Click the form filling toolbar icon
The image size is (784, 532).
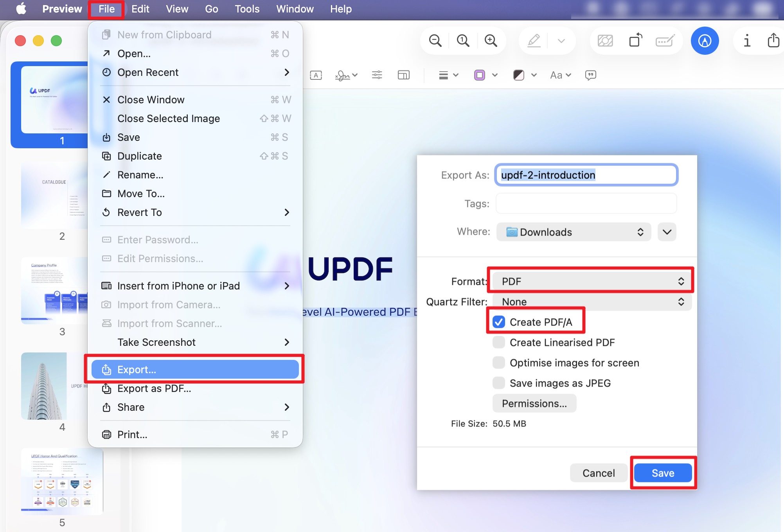click(x=665, y=41)
